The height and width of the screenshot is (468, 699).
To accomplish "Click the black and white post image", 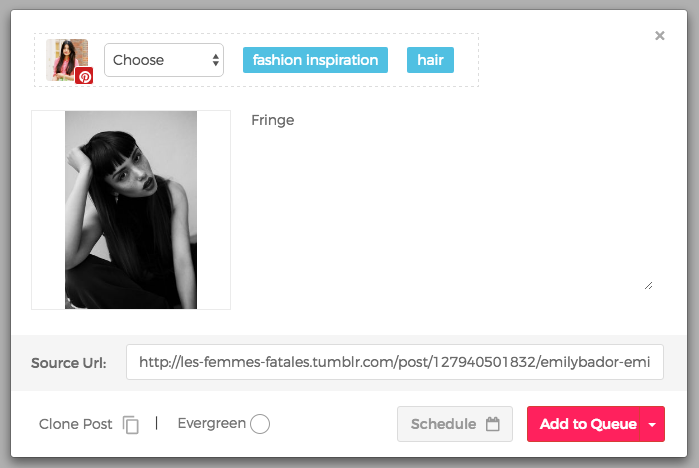I will pos(131,210).
